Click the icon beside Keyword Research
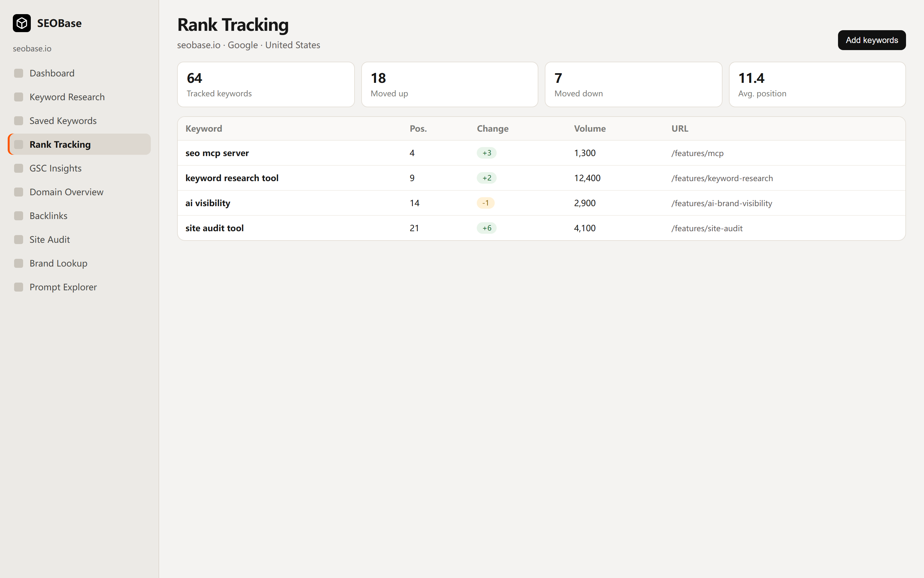This screenshot has width=924, height=578. (19, 97)
